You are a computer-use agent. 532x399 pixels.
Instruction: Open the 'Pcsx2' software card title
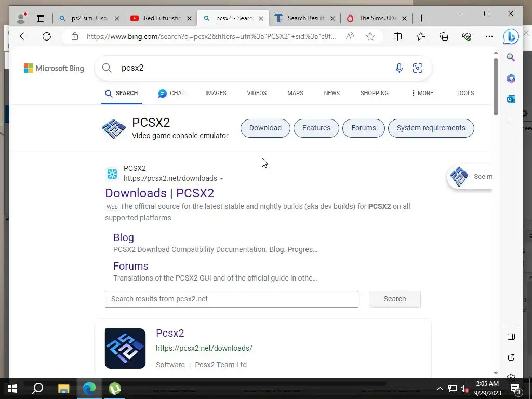point(170,333)
